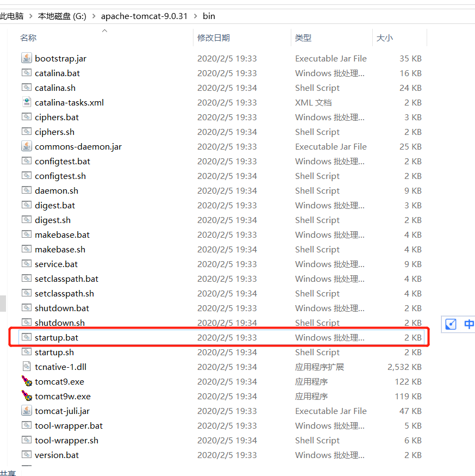Click the XML 文档 type cell

coord(314,103)
